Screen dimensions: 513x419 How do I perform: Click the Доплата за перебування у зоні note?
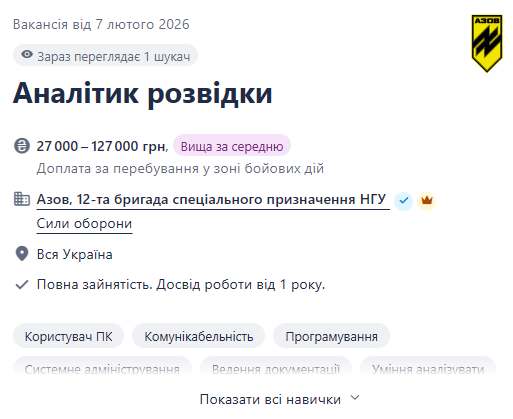180,169
